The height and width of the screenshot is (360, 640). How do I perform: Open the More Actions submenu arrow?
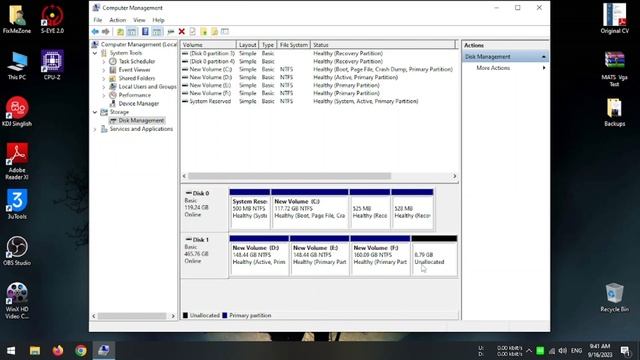pyautogui.click(x=544, y=68)
